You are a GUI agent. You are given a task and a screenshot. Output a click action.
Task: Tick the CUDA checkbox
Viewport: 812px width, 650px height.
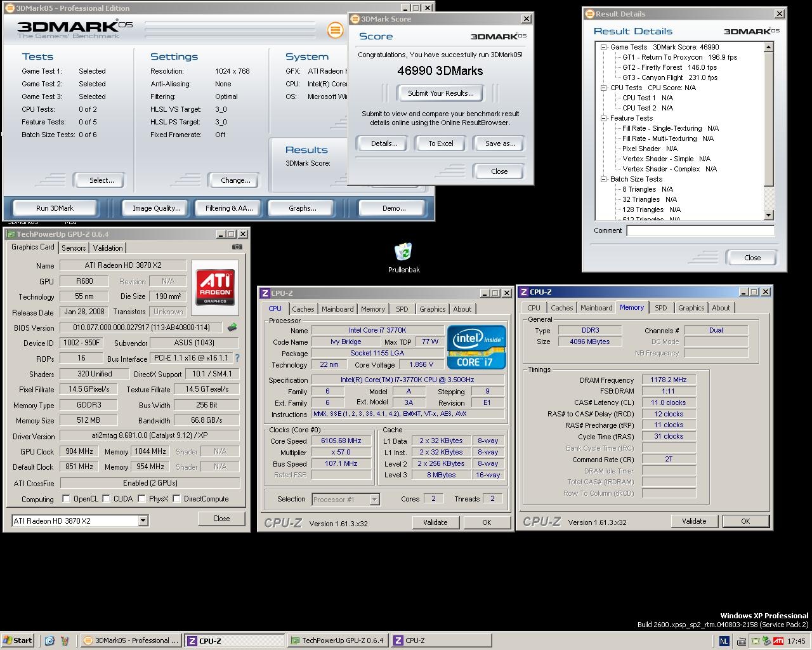[x=107, y=499]
